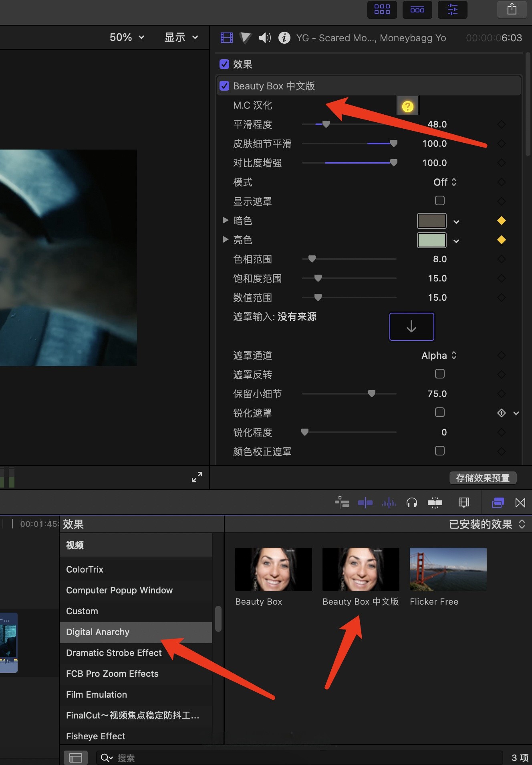The width and height of the screenshot is (532, 765).
Task: Show the Transitions browser icon
Action: 520,502
